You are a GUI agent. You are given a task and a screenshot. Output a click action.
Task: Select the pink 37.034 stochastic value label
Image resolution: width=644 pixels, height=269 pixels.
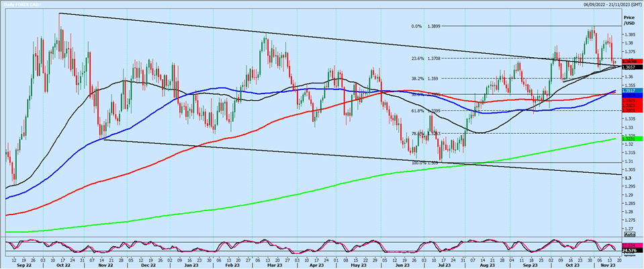coord(629,245)
